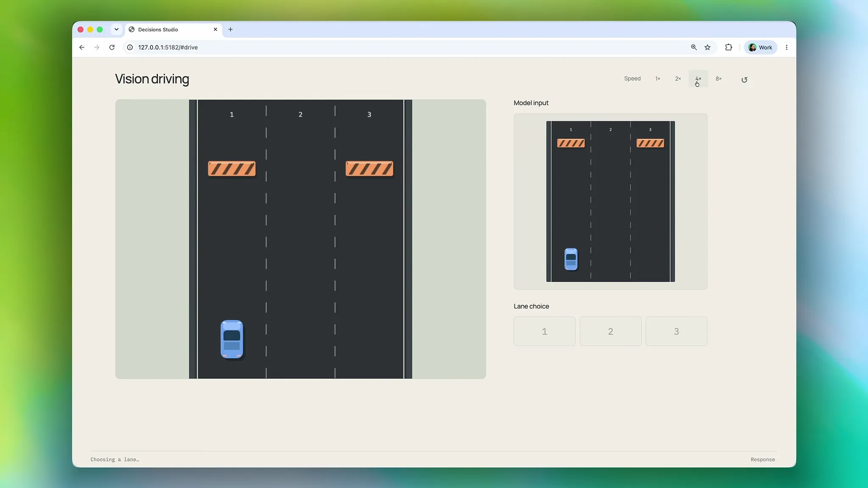This screenshot has height=488, width=868.
Task: Click the zoom magnifier icon in the address bar
Action: 694,47
